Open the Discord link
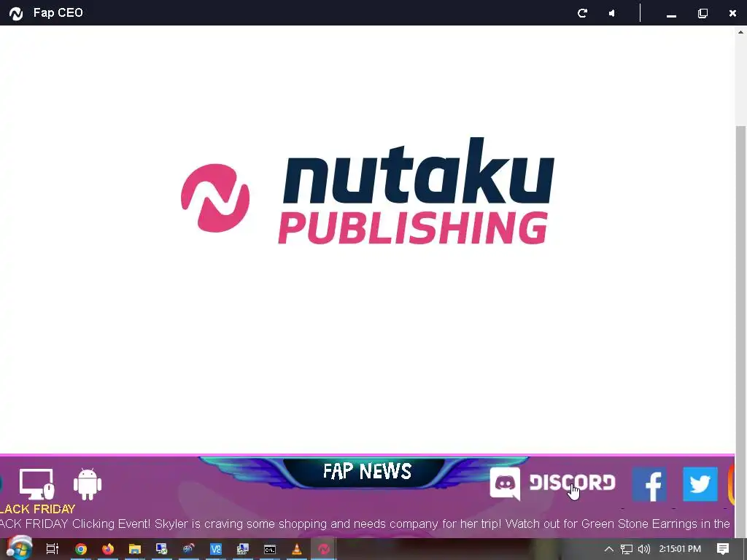The height and width of the screenshot is (560, 747). (553, 483)
